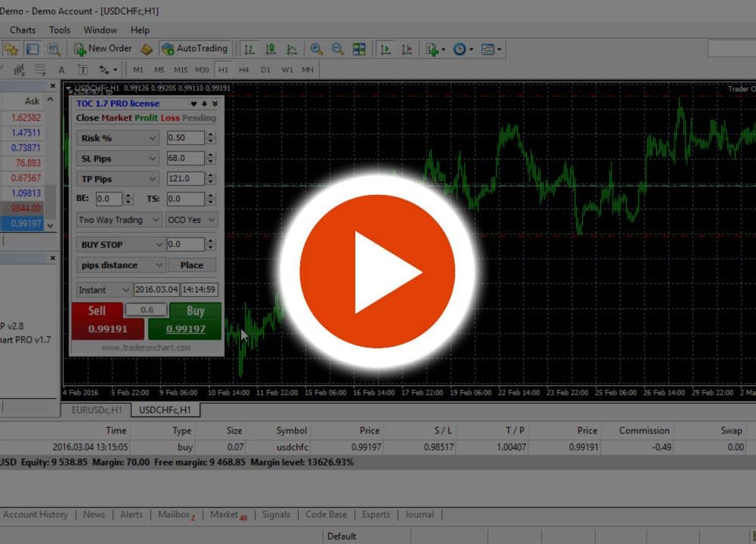Open the Charts menu
Screen dimensions: 756x544
point(23,30)
